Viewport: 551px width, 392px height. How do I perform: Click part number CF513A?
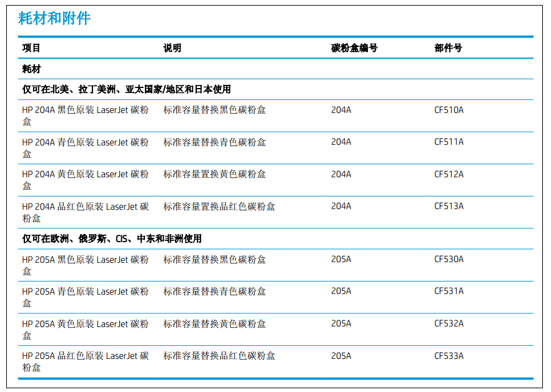click(x=449, y=206)
